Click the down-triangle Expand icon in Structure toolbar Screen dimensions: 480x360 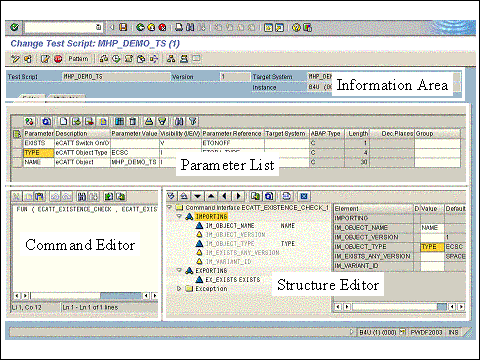point(197,196)
